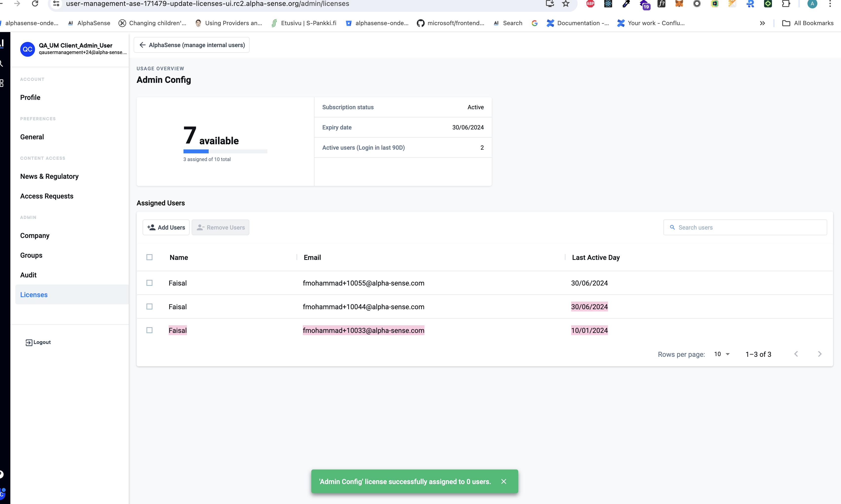Image resolution: width=841 pixels, height=504 pixels.
Task: Open the Documentation Confluence bookmark
Action: pos(578,23)
